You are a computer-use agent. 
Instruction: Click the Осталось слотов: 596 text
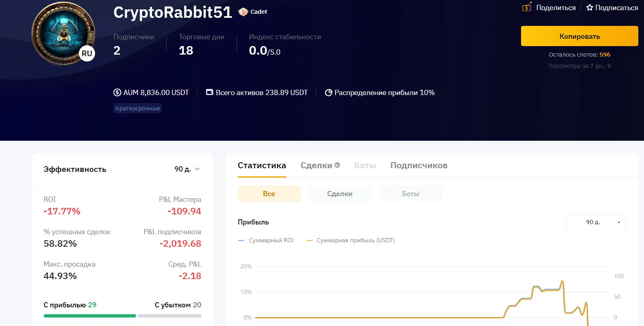click(579, 55)
